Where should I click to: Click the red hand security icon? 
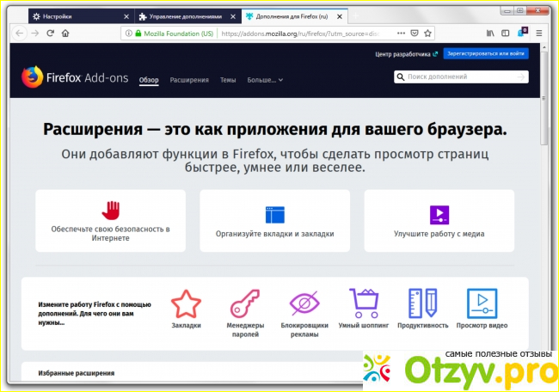tap(110, 211)
